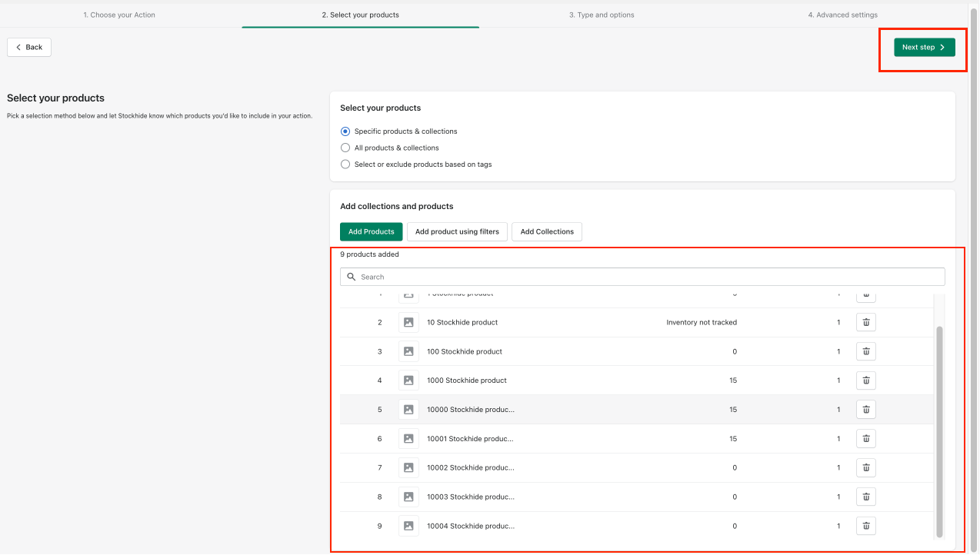The image size is (980, 555).
Task: Go Back to the previous step
Action: point(29,48)
